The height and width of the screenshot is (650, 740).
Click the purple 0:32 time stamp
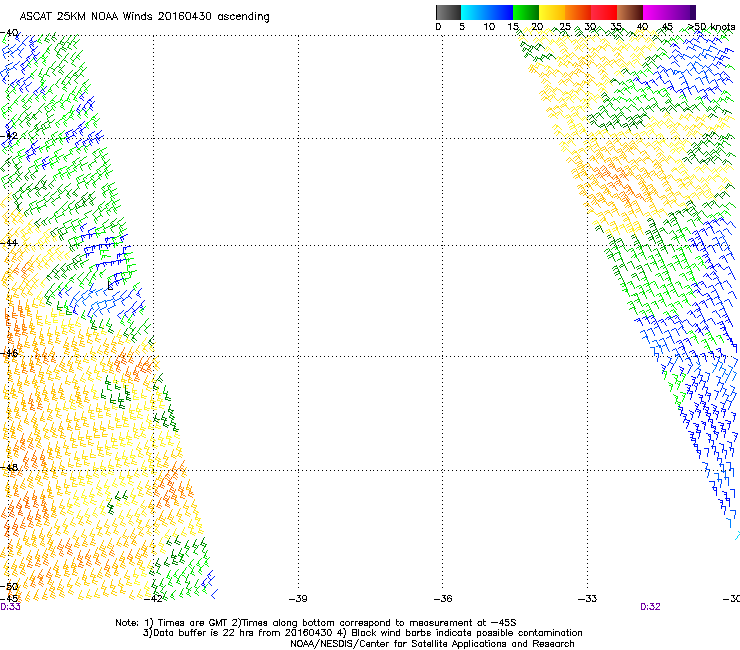click(x=650, y=607)
